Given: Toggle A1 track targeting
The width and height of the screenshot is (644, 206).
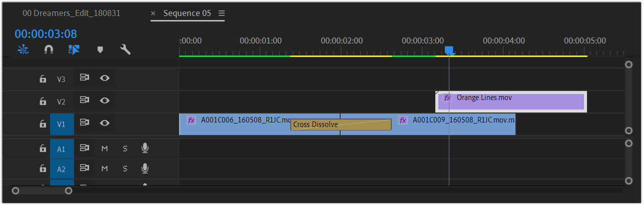Looking at the screenshot, I should pos(62,149).
